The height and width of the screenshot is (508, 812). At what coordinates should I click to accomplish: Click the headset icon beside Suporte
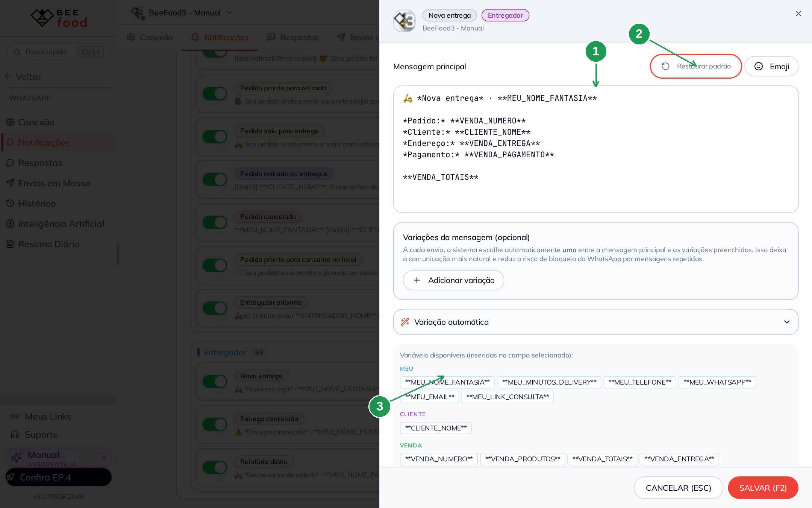15,434
